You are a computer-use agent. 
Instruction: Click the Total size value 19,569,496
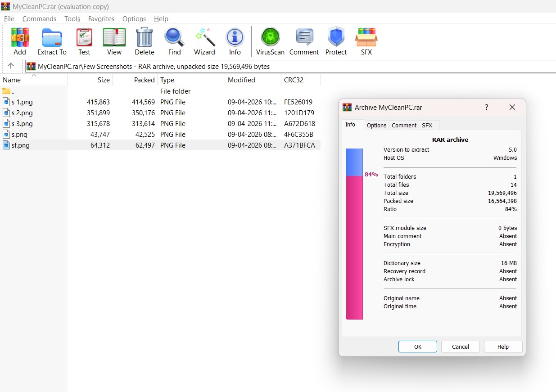pos(502,193)
